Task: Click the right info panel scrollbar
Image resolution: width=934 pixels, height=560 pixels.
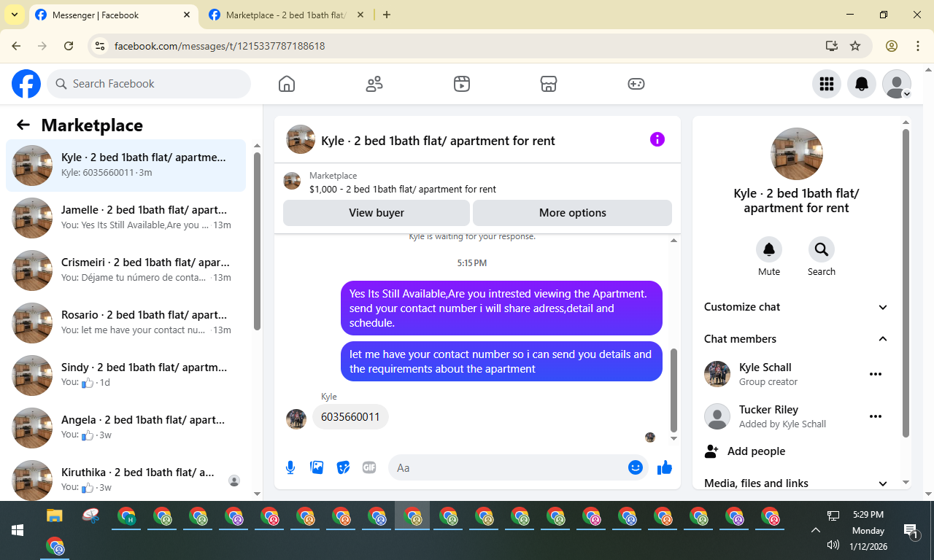Action: (906, 283)
